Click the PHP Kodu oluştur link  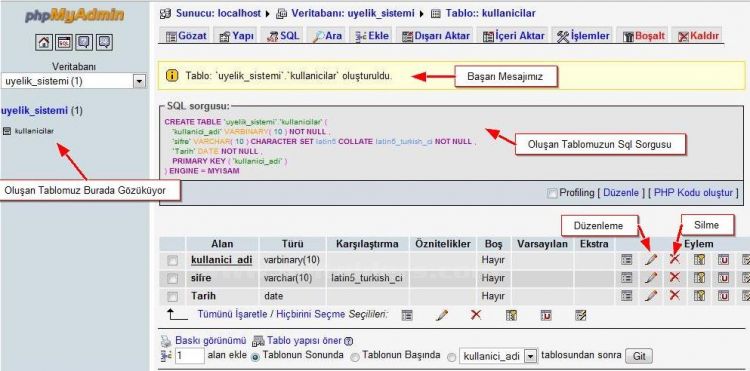pyautogui.click(x=693, y=193)
